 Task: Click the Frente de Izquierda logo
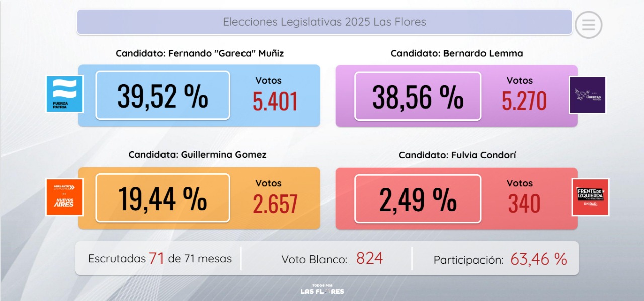coord(590,197)
